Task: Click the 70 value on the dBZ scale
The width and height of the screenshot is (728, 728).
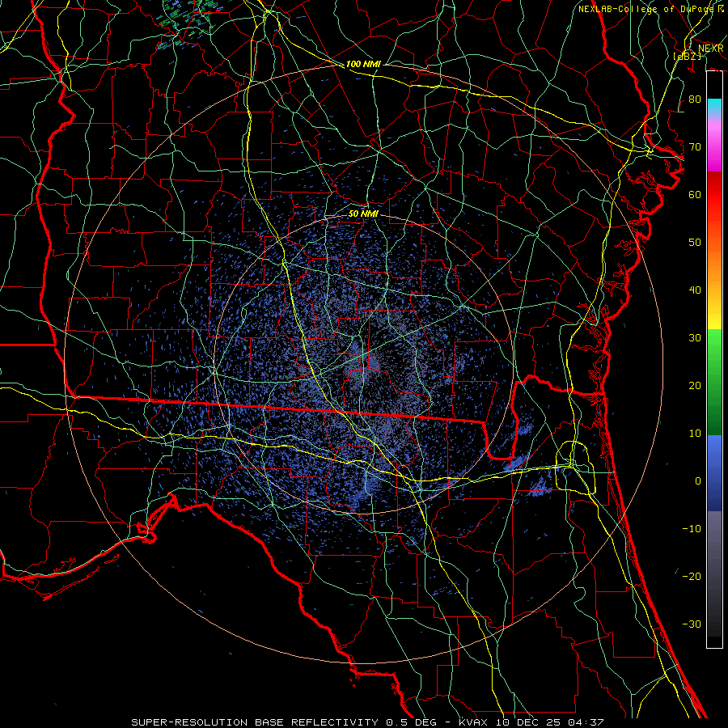Action: (x=695, y=146)
